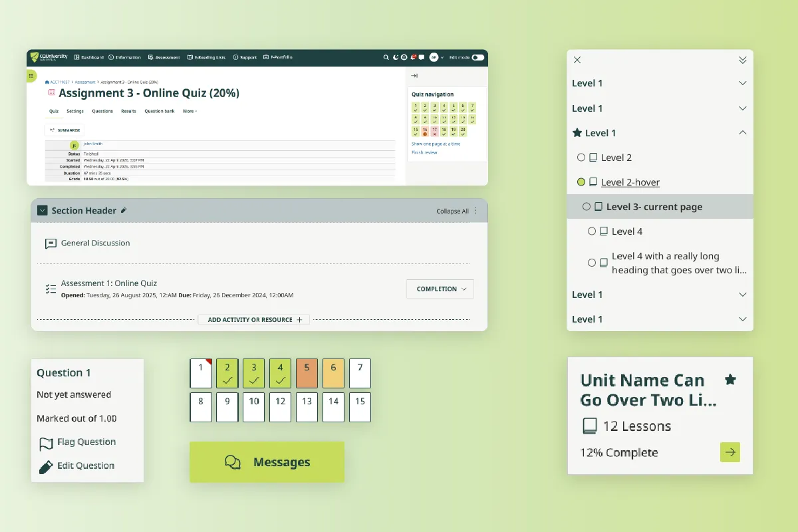This screenshot has height=532, width=798.
Task: Click the star on the Unit Name card
Action: (730, 380)
